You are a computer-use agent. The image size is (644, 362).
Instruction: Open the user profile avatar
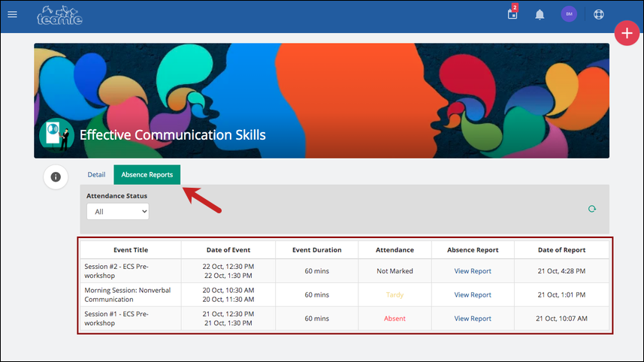569,14
